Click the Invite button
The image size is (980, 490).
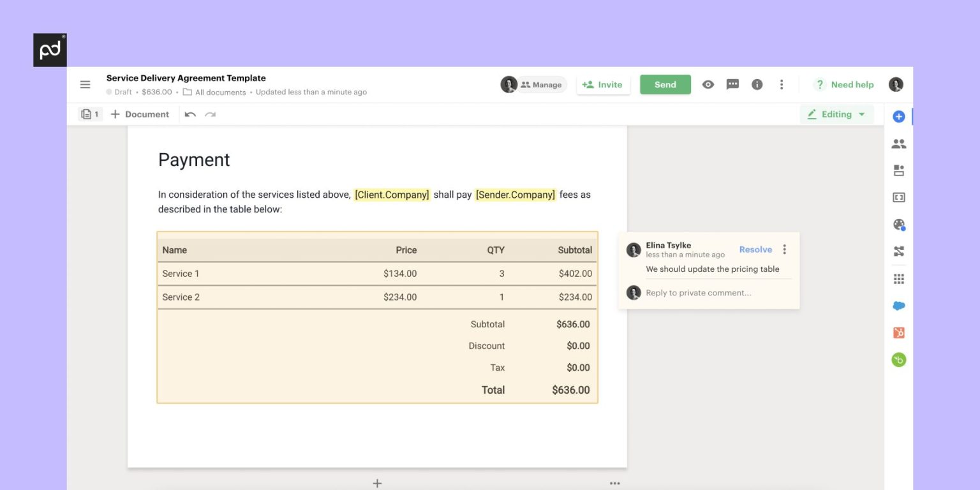(602, 84)
